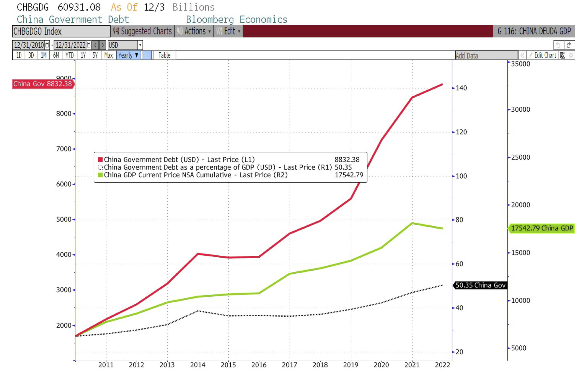Select the Max range tab

point(109,55)
